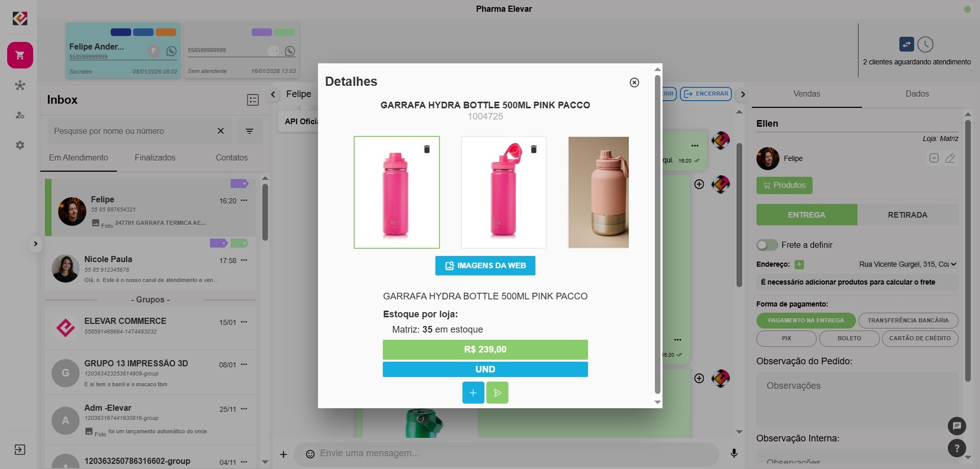This screenshot has width=980, height=469.
Task: Collapse chat with the back chevron beside Felipe
Action: pyautogui.click(x=273, y=94)
